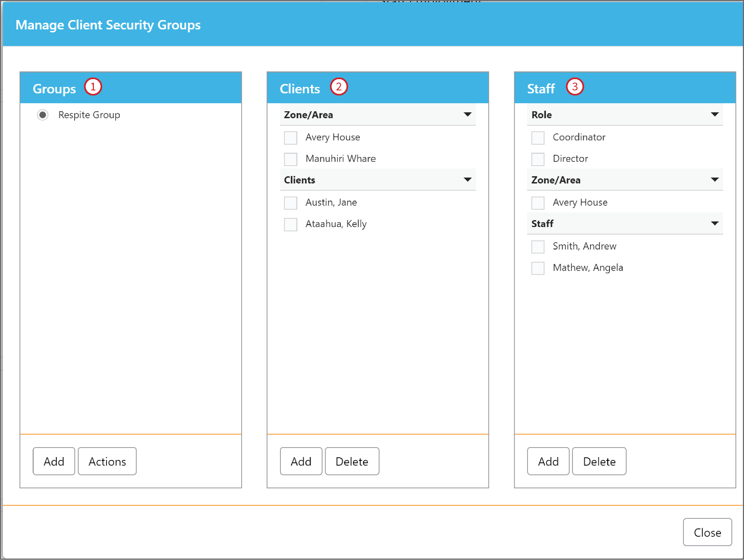Click the Ataahua, Kelly label text
The width and height of the screenshot is (744, 560).
click(336, 224)
